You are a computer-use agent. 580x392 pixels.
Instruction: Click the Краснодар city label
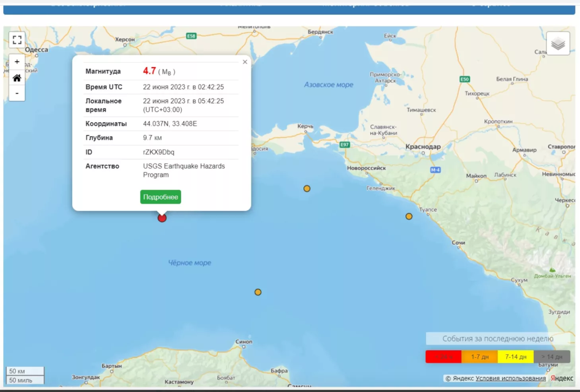pos(423,147)
